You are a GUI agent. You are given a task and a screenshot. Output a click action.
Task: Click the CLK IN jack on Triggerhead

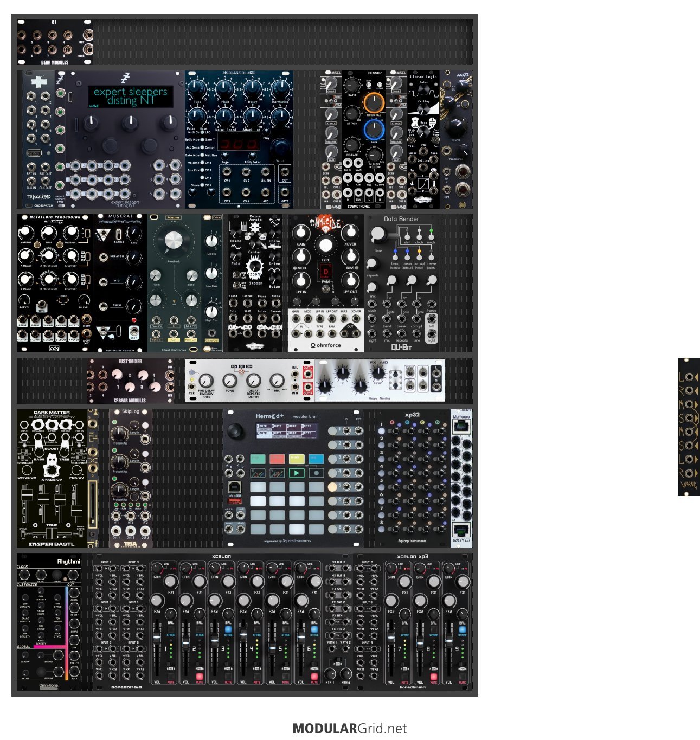(x=31, y=182)
